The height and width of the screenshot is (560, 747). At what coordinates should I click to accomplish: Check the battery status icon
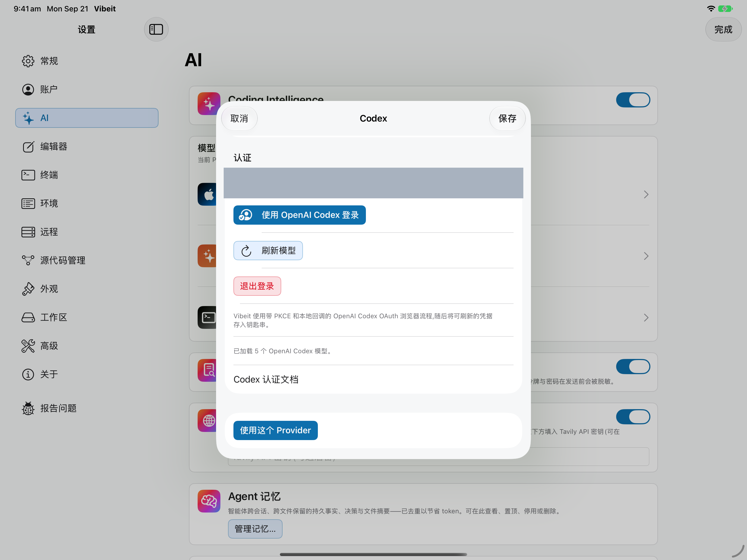click(x=725, y=9)
